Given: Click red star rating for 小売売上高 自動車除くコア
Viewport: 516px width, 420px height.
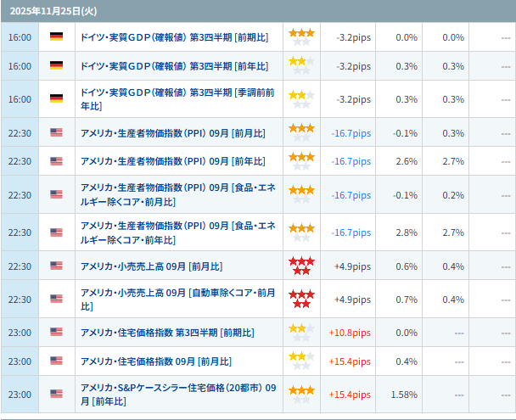Looking at the screenshot, I should [301, 299].
